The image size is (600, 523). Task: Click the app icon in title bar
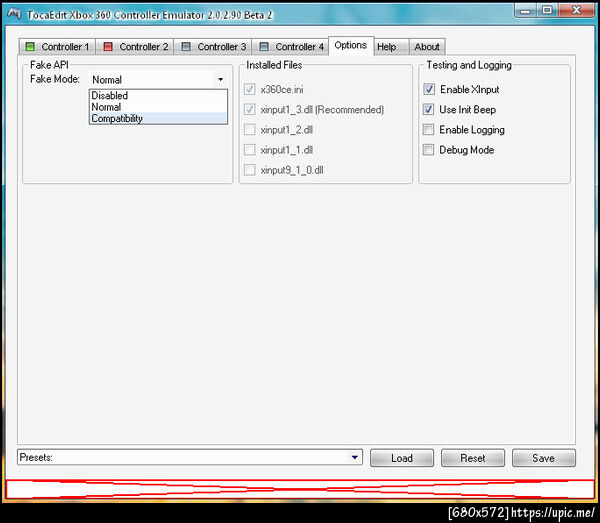click(15, 14)
